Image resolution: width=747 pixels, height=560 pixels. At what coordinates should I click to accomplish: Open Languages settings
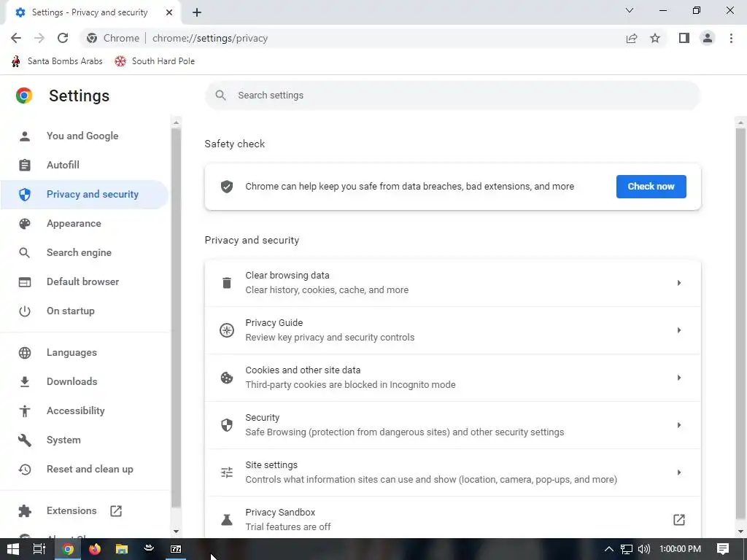coord(85,352)
